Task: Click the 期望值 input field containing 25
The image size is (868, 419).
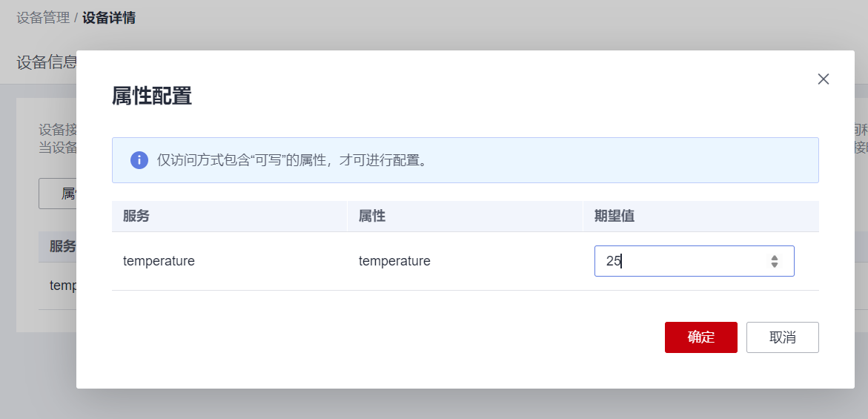Action: 682,261
